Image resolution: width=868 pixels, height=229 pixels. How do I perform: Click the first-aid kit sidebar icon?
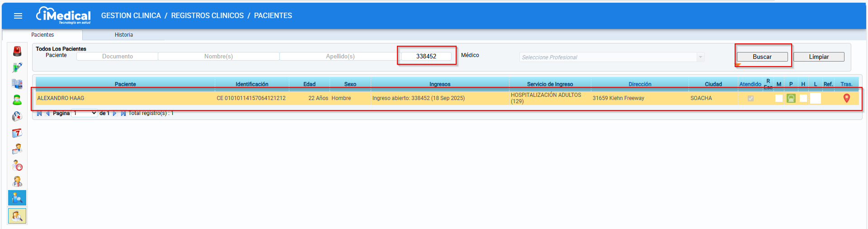17,116
